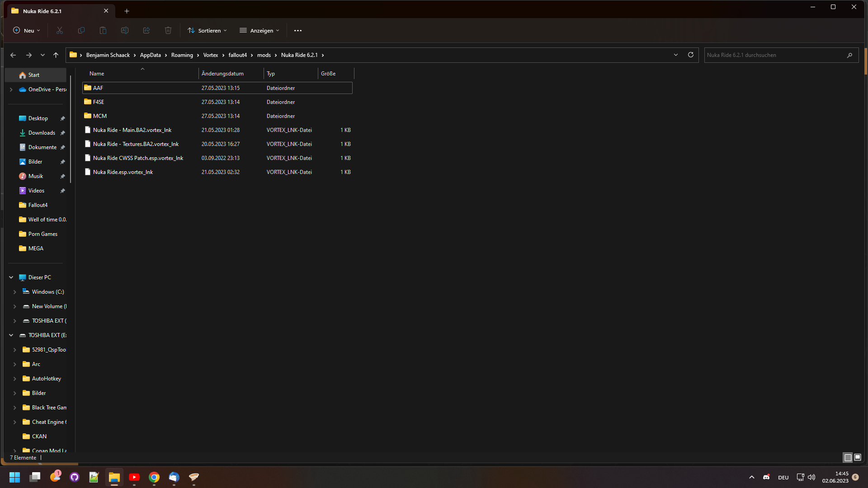Click the search magnifier icon

[x=849, y=55]
